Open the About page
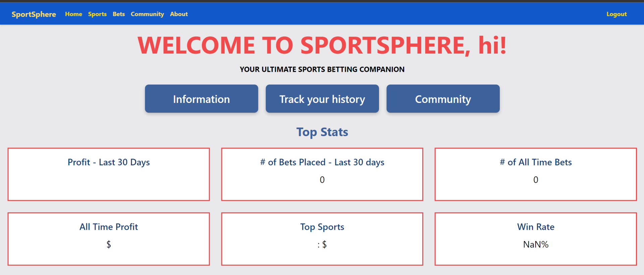The height and width of the screenshot is (275, 644). 179,14
